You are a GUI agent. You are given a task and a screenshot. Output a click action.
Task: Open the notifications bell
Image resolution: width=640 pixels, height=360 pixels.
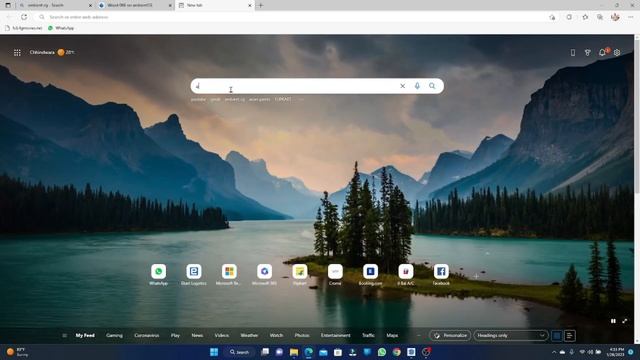(602, 52)
